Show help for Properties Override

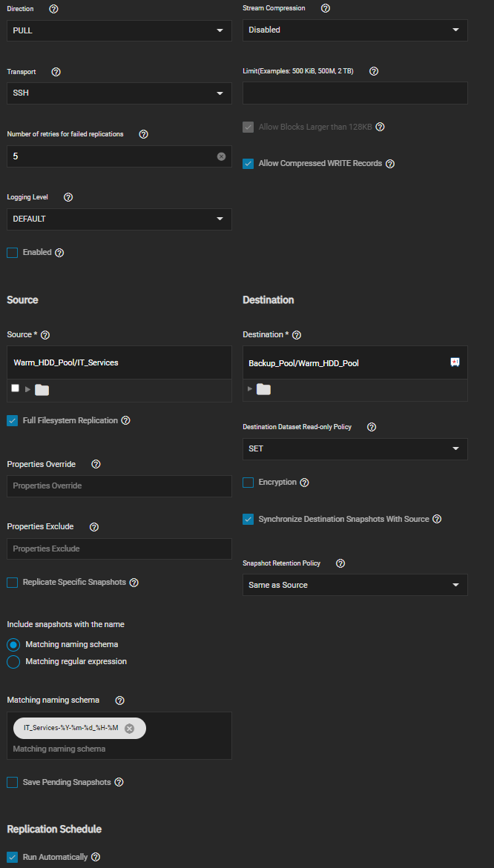pos(96,464)
